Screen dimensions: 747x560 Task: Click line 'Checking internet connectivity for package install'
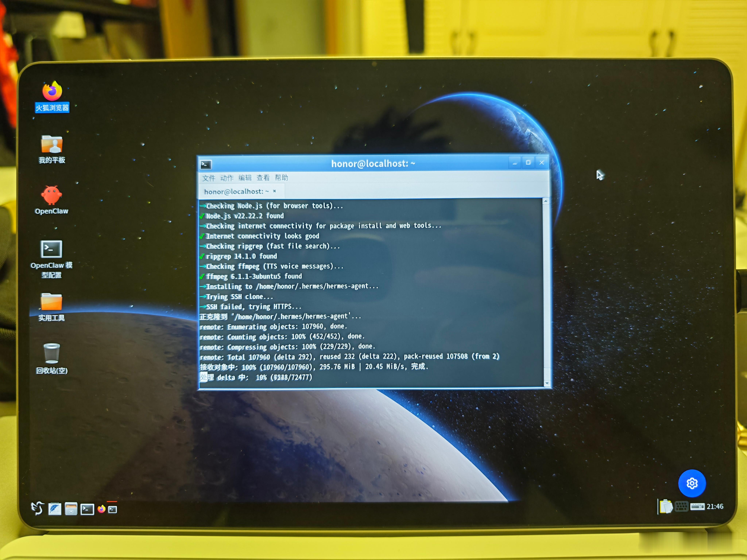coord(324,226)
